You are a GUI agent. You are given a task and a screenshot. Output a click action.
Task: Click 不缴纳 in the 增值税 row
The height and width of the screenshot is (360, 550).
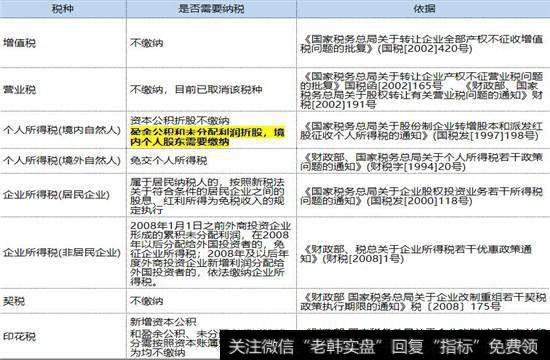click(x=147, y=43)
